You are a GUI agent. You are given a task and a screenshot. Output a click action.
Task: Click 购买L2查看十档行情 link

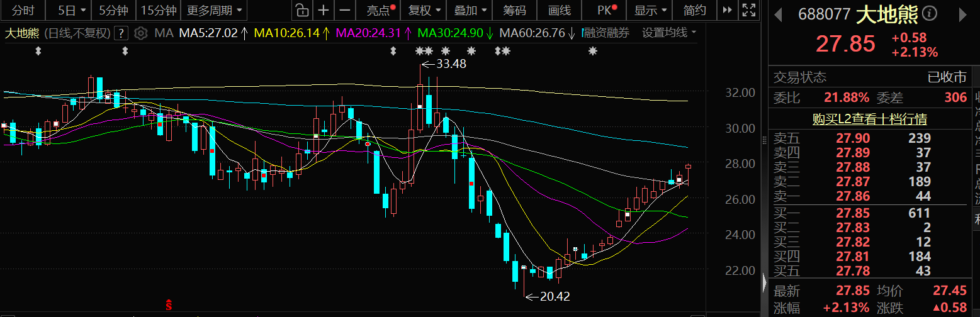click(869, 119)
